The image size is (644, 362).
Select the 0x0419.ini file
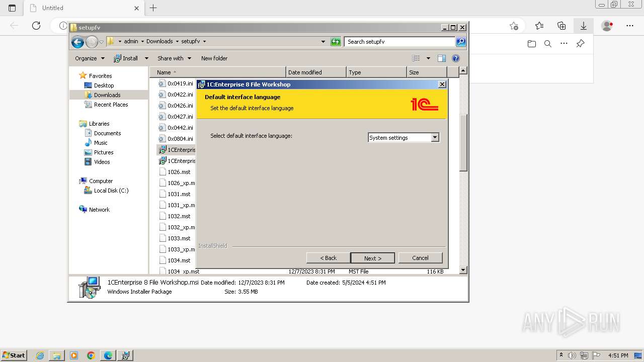[176, 83]
